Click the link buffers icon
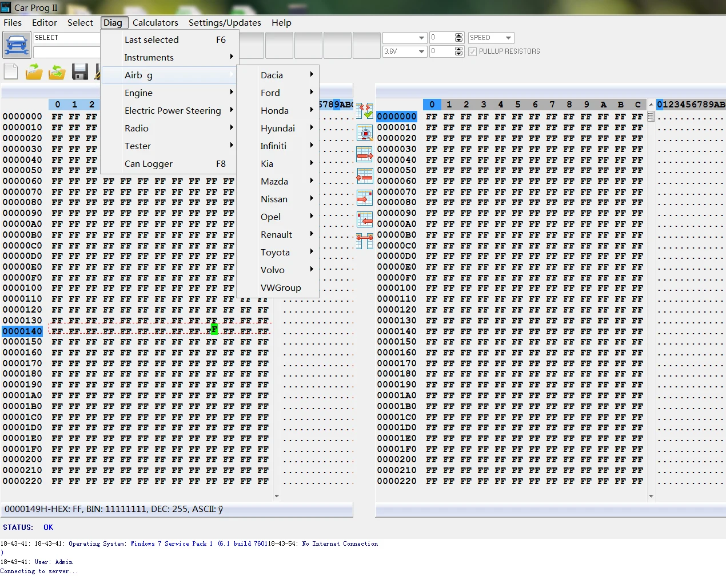 (x=364, y=241)
